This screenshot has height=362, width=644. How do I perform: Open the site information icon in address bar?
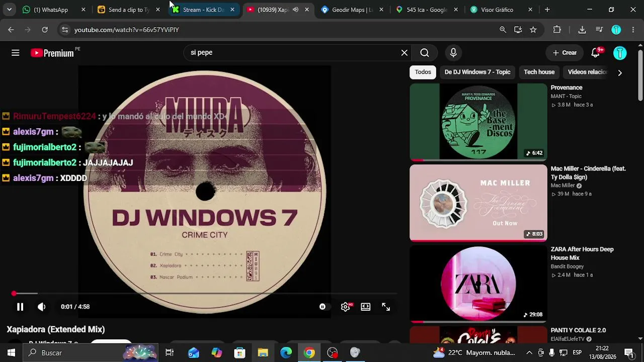tap(65, 30)
